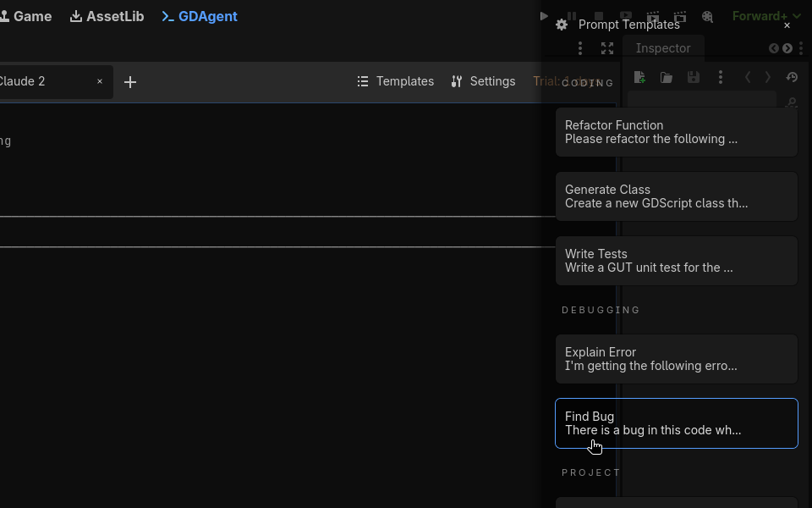The width and height of the screenshot is (812, 508).
Task: Close the Prompt Templates panel
Action: pos(787,25)
